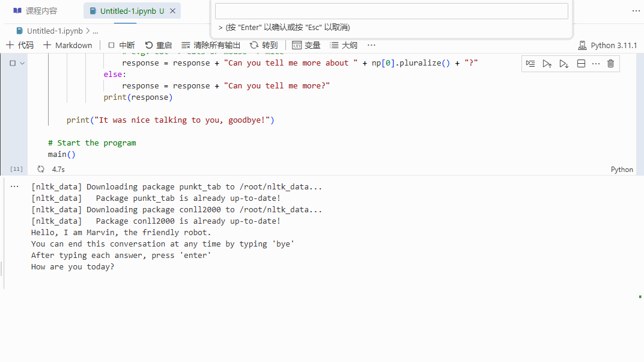Expand the dropdown arrow beside the stop button
Image resolution: width=644 pixels, height=362 pixels.
pyautogui.click(x=23, y=63)
